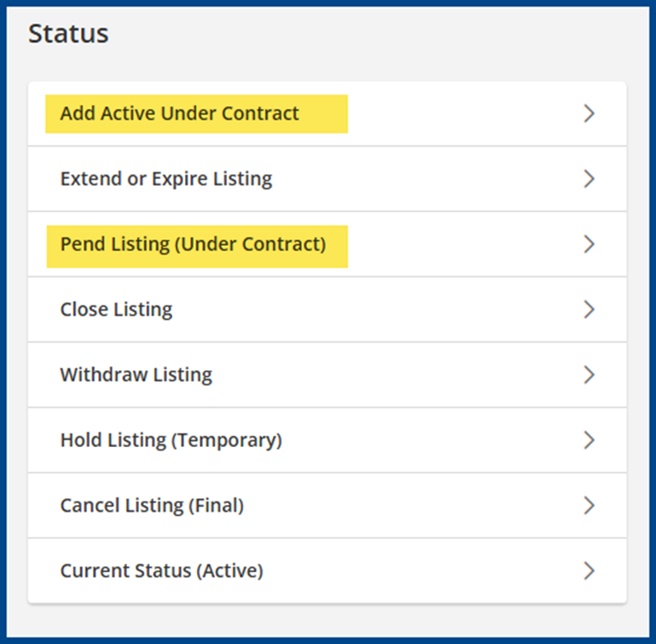Click the arrow on Hold Listing (Temporary) row
This screenshot has width=656, height=644.
click(589, 440)
